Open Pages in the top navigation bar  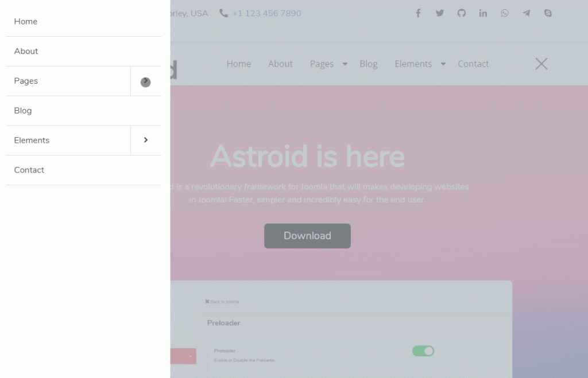(322, 64)
